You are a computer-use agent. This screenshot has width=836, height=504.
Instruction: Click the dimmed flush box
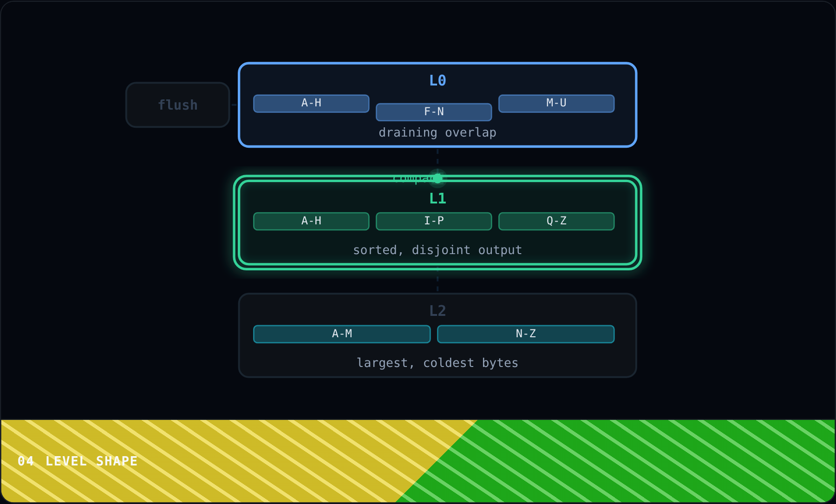pyautogui.click(x=178, y=105)
